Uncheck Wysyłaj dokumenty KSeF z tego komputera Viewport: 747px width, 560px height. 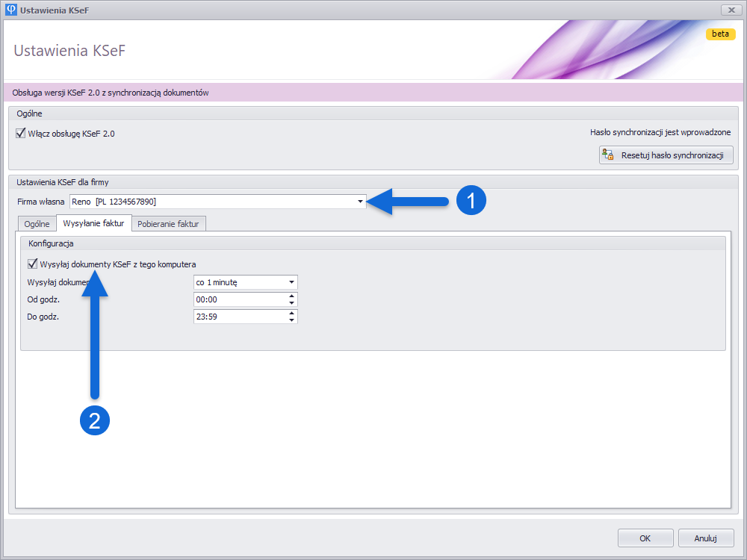coord(33,264)
